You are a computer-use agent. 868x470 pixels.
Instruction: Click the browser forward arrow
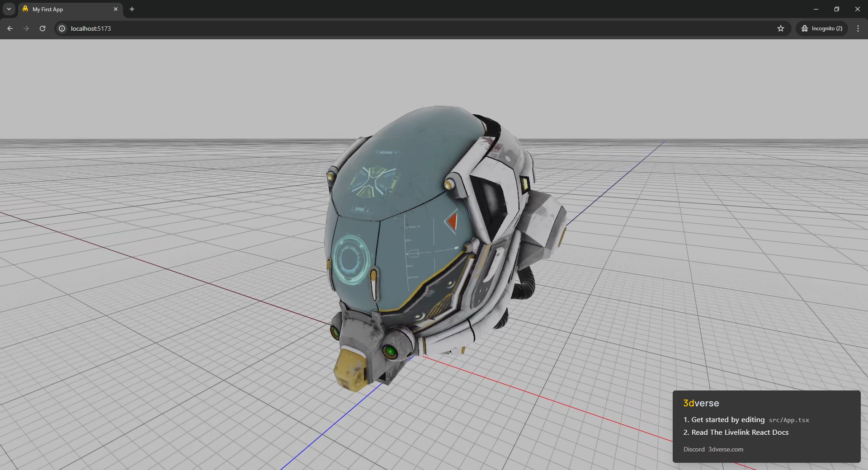point(26,28)
